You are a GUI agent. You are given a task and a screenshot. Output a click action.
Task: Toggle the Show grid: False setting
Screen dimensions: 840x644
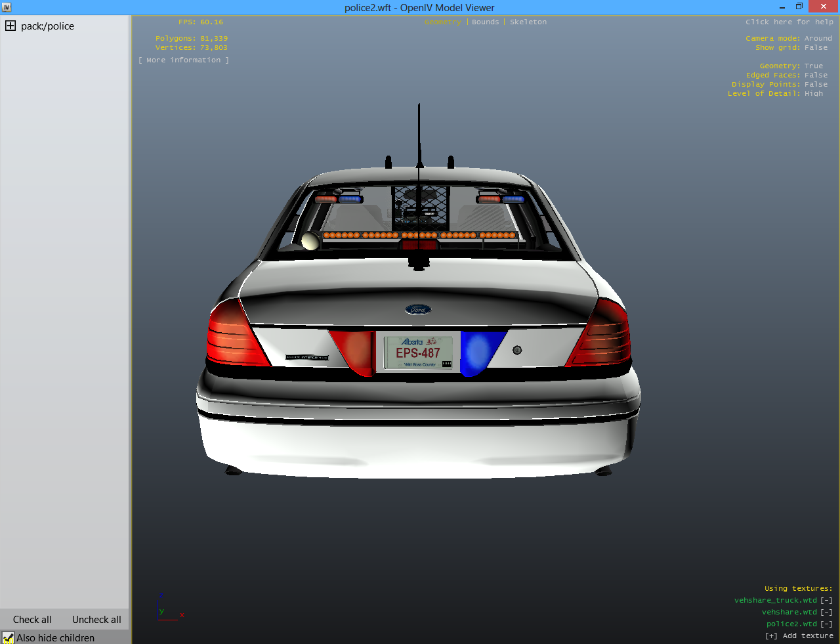click(x=791, y=48)
